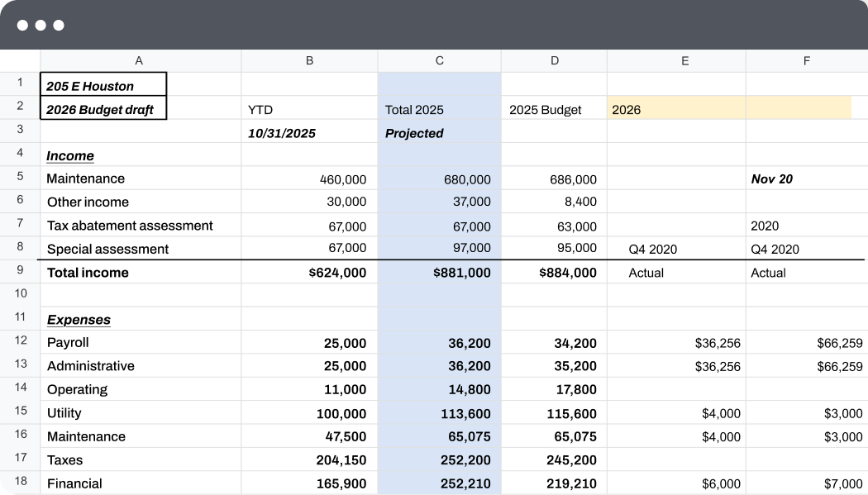Select the 'YTD' cell

coord(309,108)
